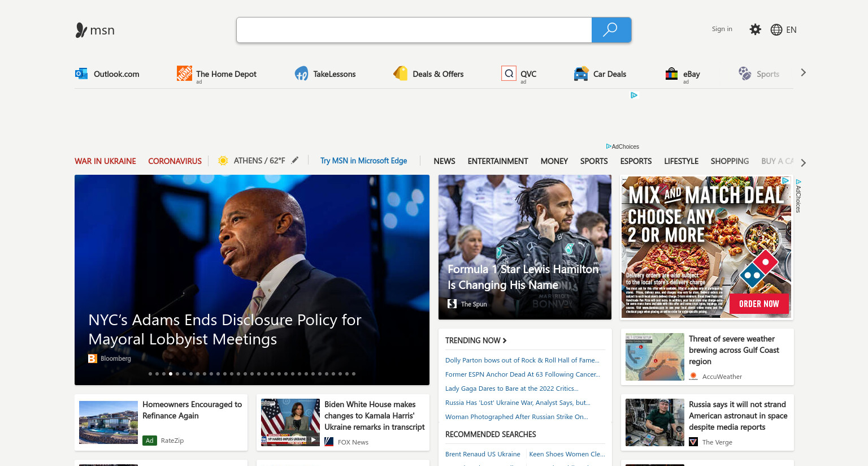Expand more shortcuts with right chevron
The height and width of the screenshot is (466, 868).
click(x=803, y=72)
